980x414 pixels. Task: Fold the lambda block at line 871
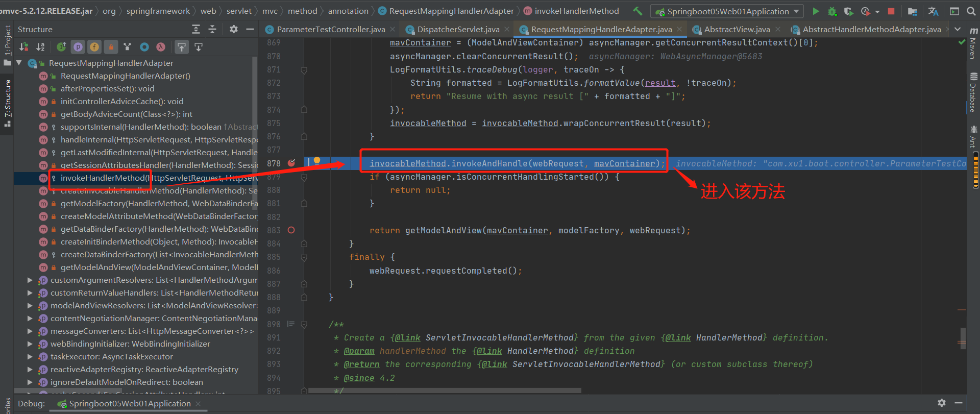point(304,70)
